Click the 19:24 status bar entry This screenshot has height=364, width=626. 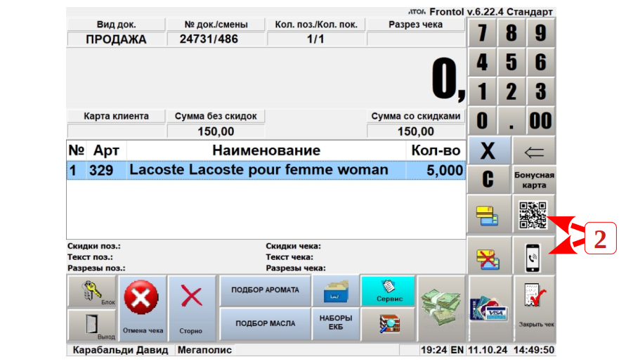(433, 350)
